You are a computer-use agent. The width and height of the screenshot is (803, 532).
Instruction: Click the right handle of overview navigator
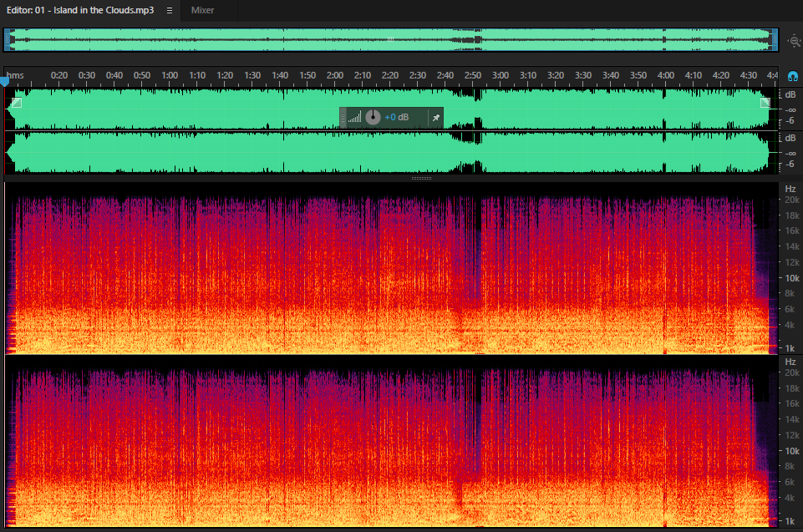click(x=775, y=39)
